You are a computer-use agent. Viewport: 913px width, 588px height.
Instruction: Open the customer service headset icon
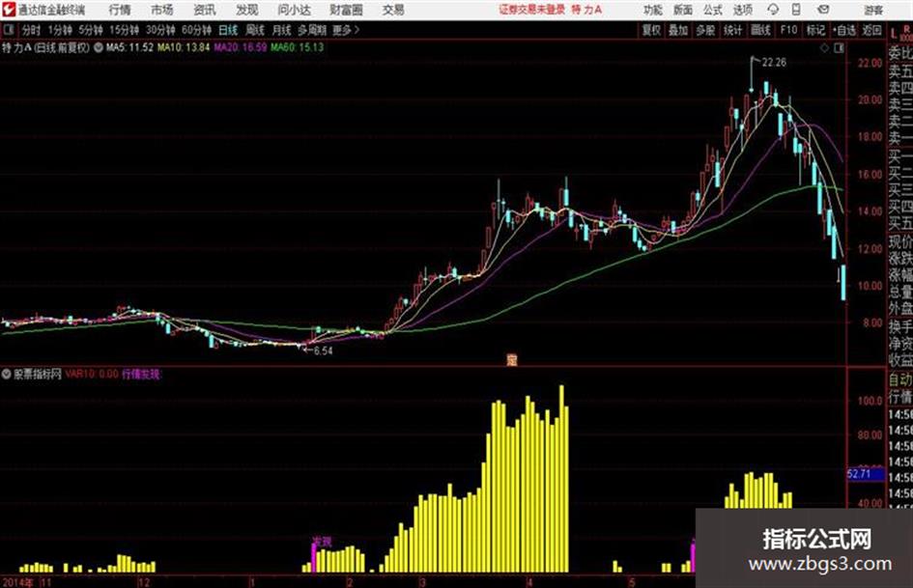pyautogui.click(x=773, y=10)
